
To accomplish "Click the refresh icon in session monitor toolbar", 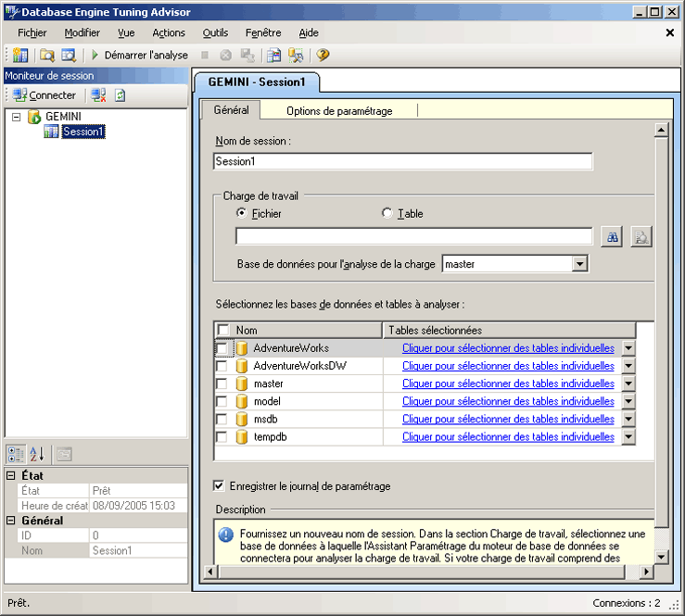I will (x=121, y=95).
